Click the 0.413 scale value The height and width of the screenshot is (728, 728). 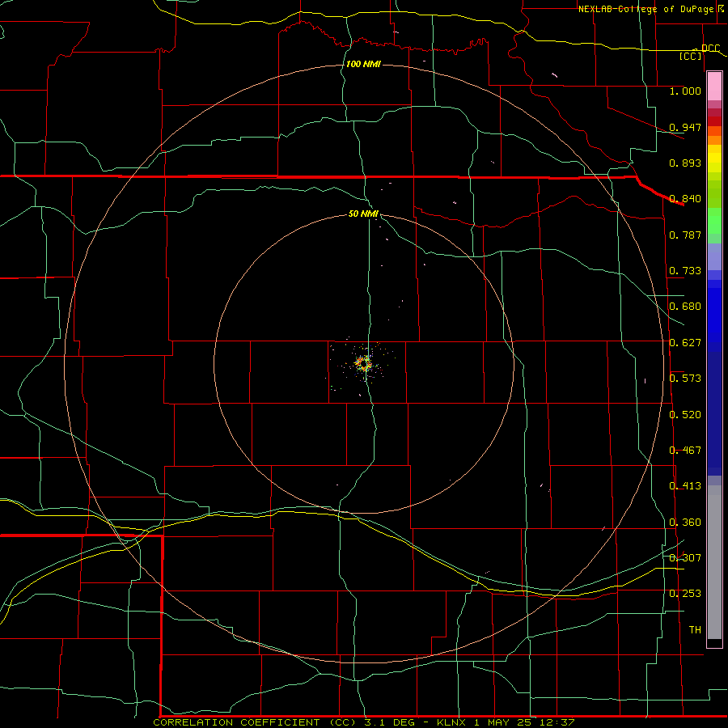(x=685, y=486)
